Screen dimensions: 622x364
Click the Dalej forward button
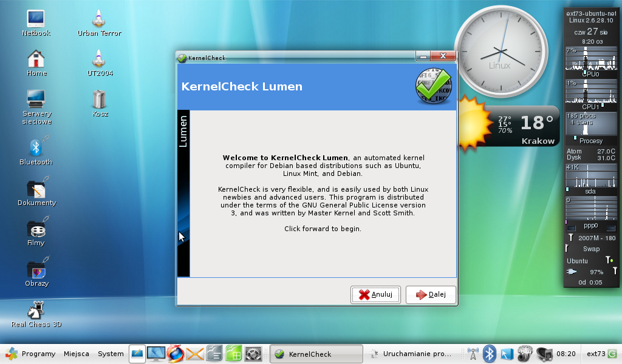click(431, 295)
